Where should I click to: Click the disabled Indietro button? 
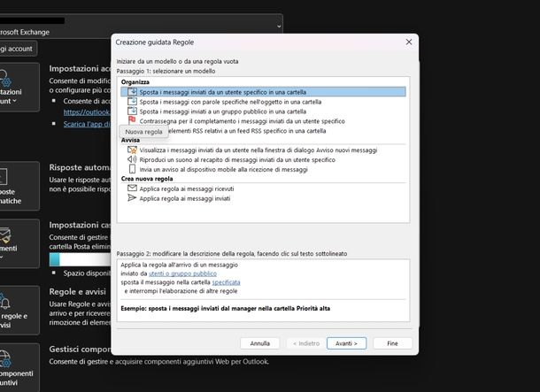coord(306,343)
